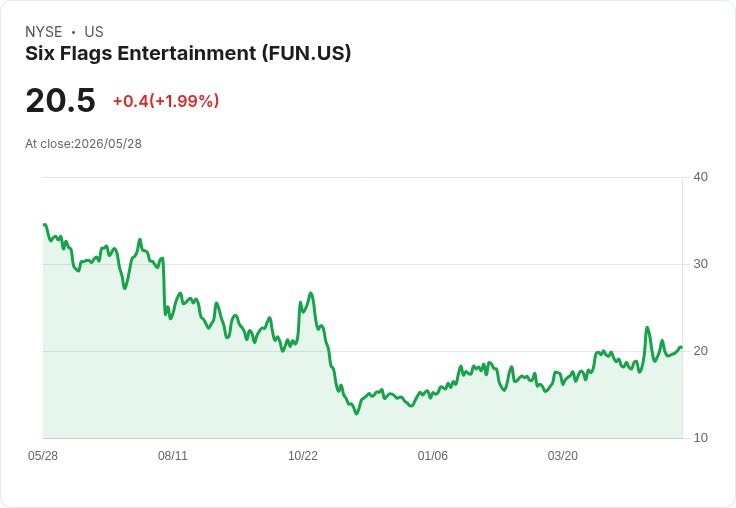736x508 pixels.
Task: Click the recent sharp peak above 20 near chart end
Action: tap(647, 327)
